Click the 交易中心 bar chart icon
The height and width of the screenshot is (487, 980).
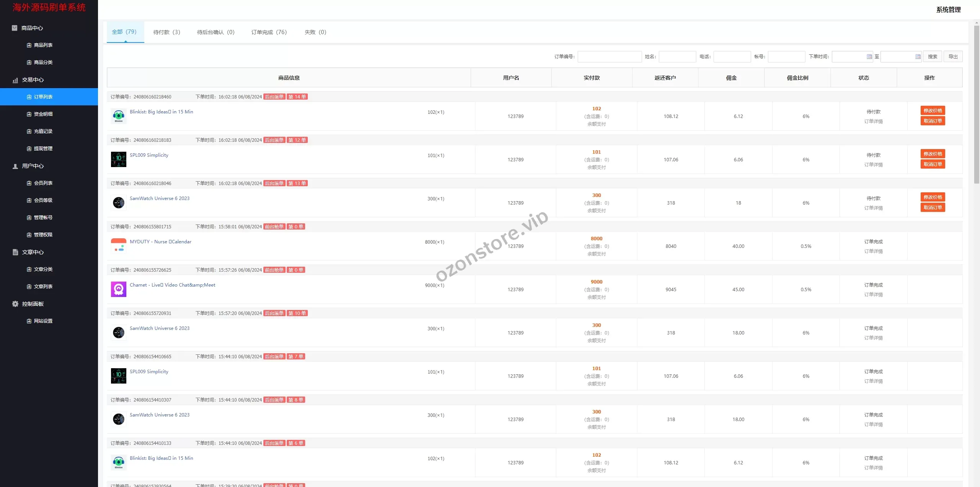15,80
